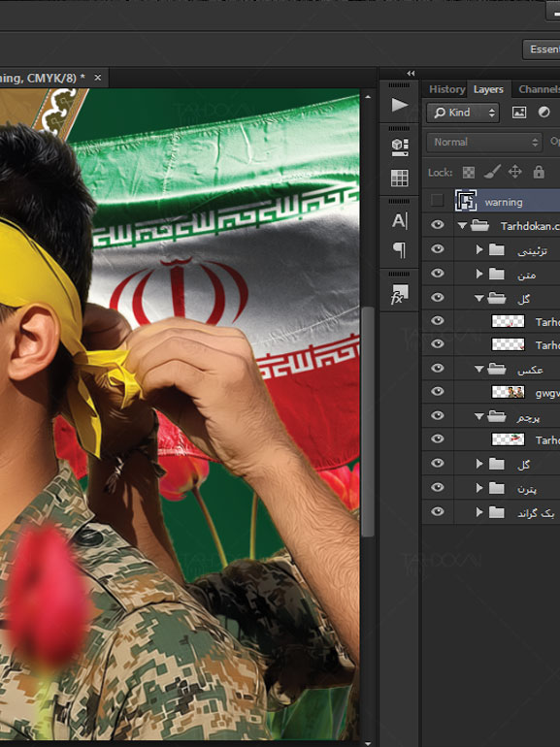Hide the پترن group

pos(437,487)
